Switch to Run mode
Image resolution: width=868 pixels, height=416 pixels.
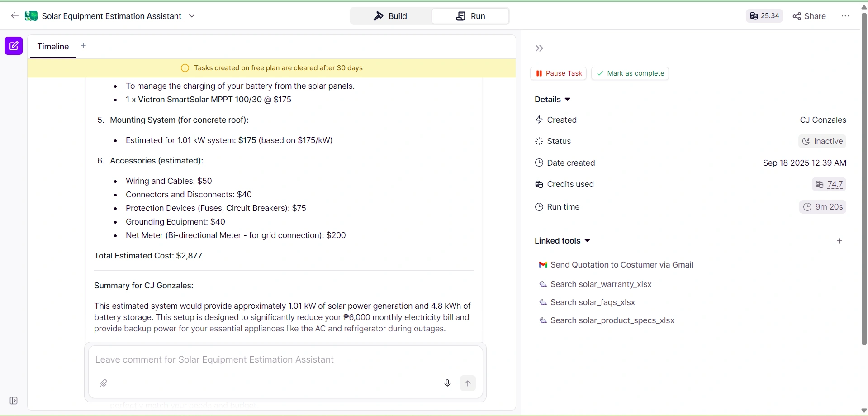pos(470,16)
